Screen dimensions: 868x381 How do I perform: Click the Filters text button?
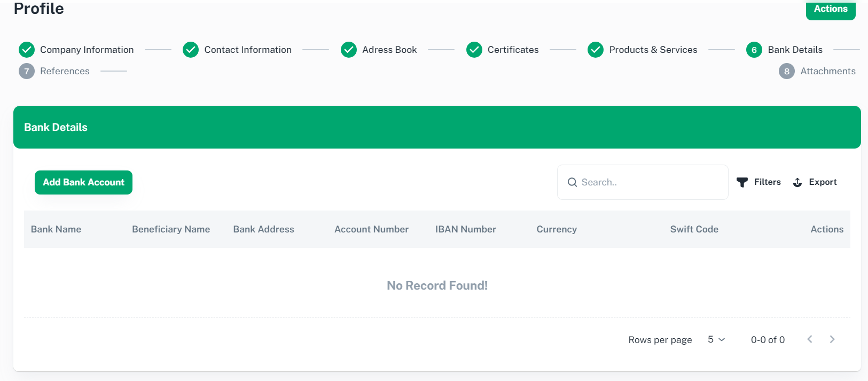(x=767, y=182)
